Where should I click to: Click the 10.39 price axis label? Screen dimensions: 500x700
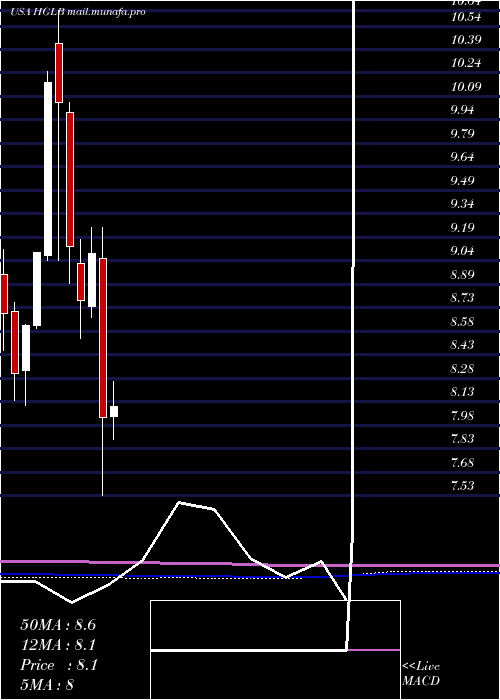[x=466, y=40]
